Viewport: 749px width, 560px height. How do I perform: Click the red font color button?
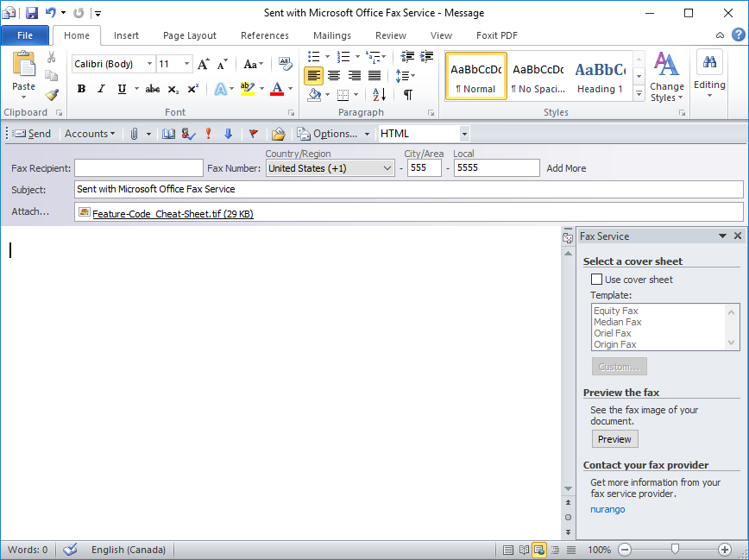[277, 89]
